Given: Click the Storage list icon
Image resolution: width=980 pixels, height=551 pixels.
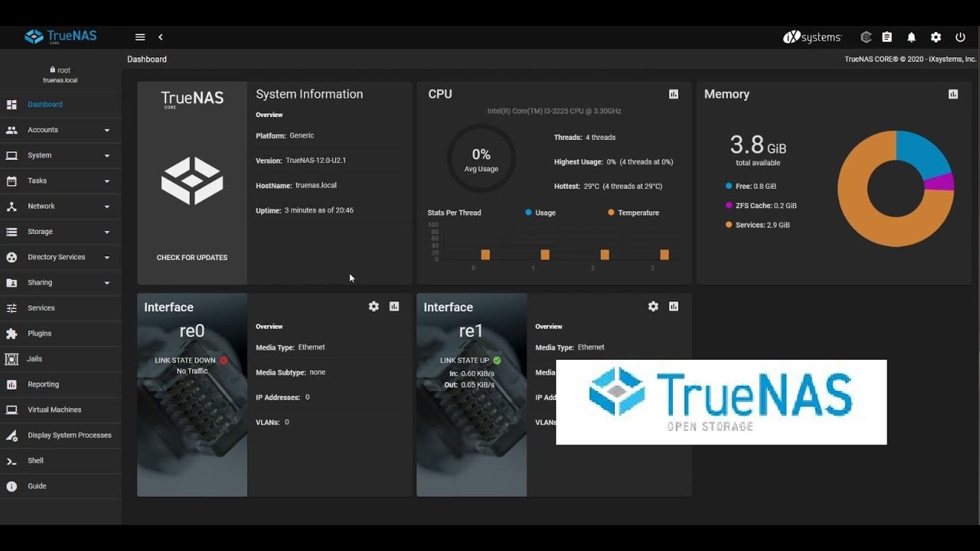Looking at the screenshot, I should (11, 232).
